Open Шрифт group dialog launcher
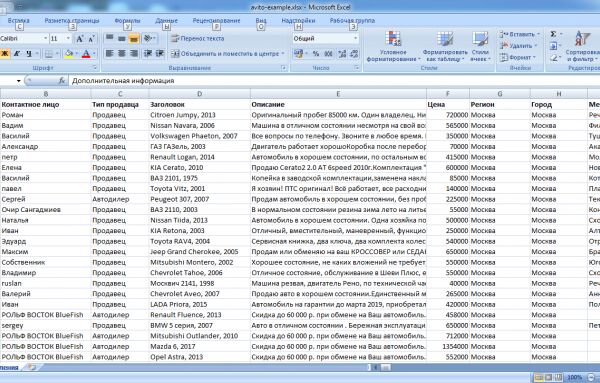 (x=95, y=68)
